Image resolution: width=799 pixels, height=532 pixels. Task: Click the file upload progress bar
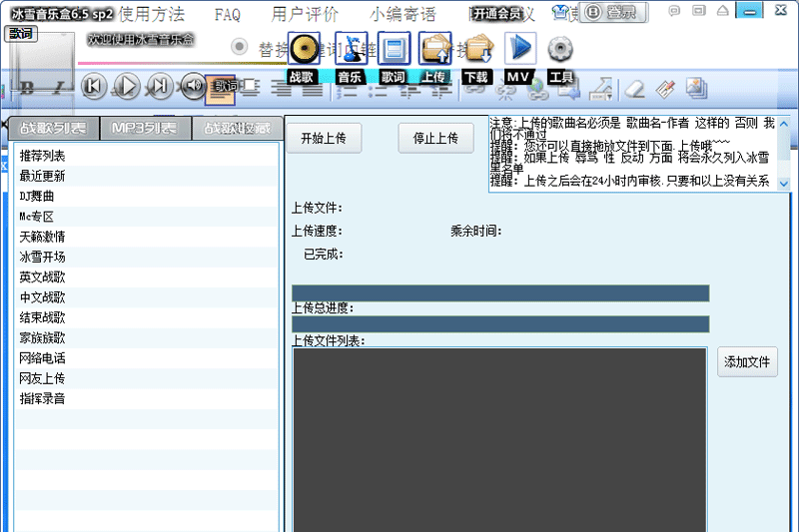pos(500,293)
